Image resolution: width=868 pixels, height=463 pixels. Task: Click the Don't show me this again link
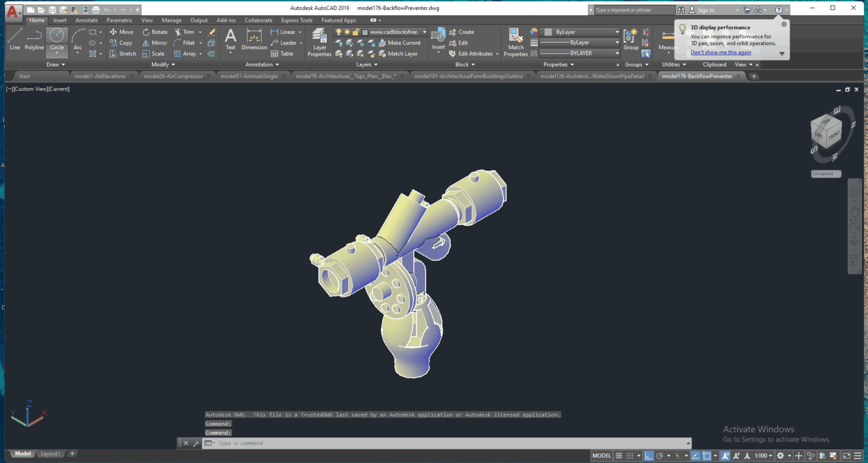pos(721,52)
